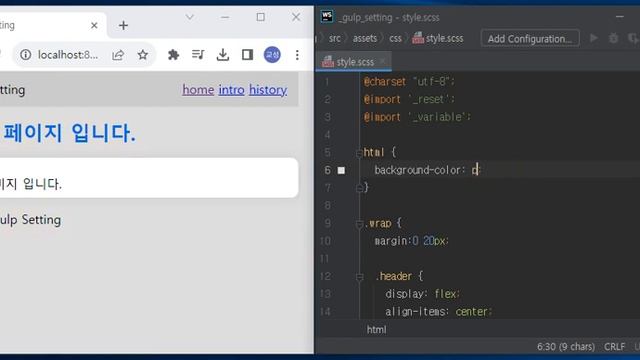Open Chrome tab search chevron

pos(190,17)
